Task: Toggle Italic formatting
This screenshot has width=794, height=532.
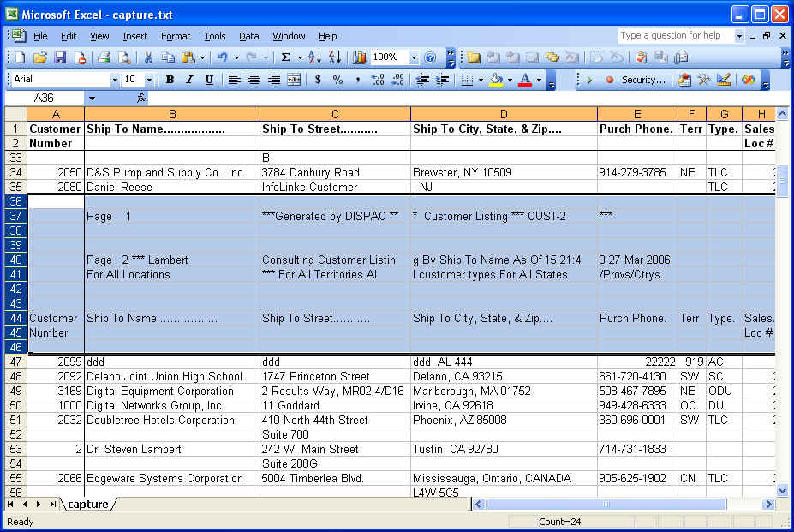Action: (189, 80)
